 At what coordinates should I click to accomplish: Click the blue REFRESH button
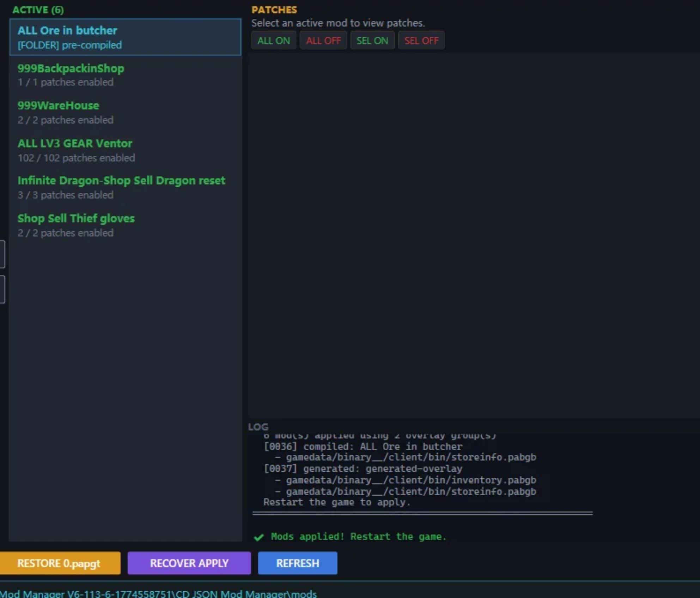tap(297, 563)
